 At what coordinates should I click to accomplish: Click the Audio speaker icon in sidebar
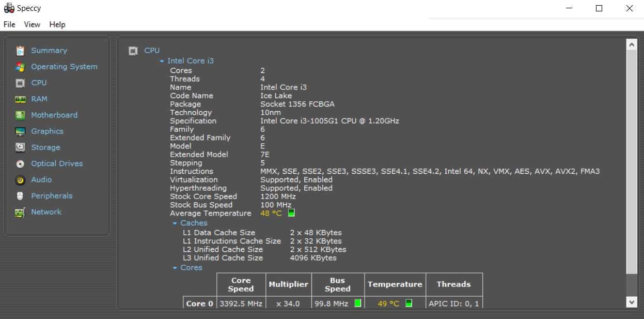tap(20, 180)
